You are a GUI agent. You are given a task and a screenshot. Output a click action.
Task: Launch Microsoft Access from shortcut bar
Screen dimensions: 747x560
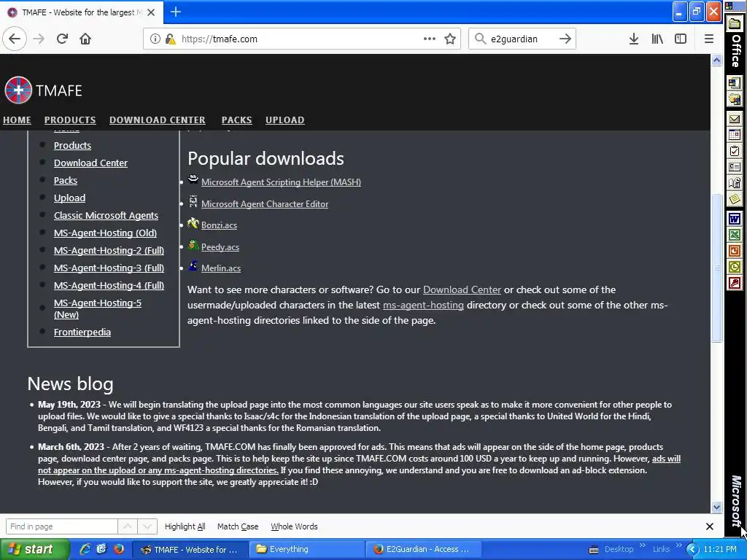click(x=734, y=283)
